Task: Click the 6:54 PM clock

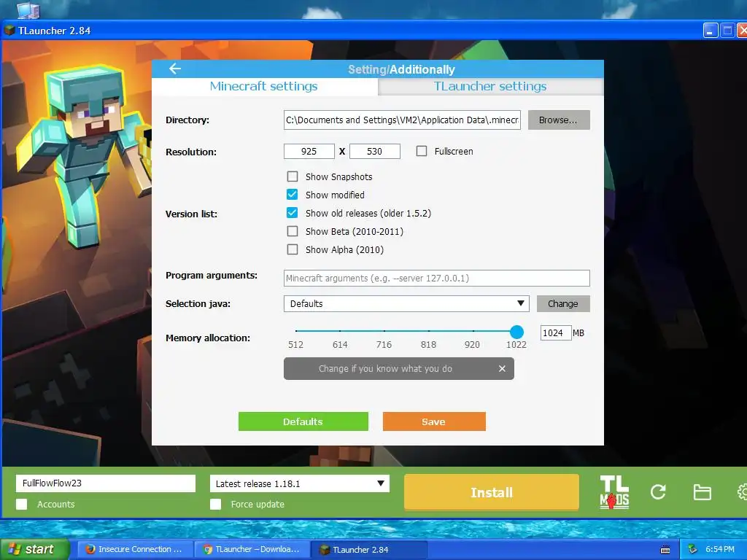Action: click(x=720, y=550)
